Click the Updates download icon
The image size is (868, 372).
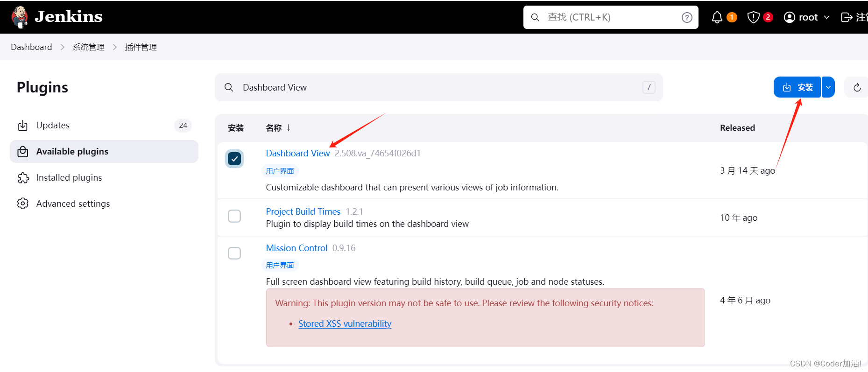click(23, 126)
